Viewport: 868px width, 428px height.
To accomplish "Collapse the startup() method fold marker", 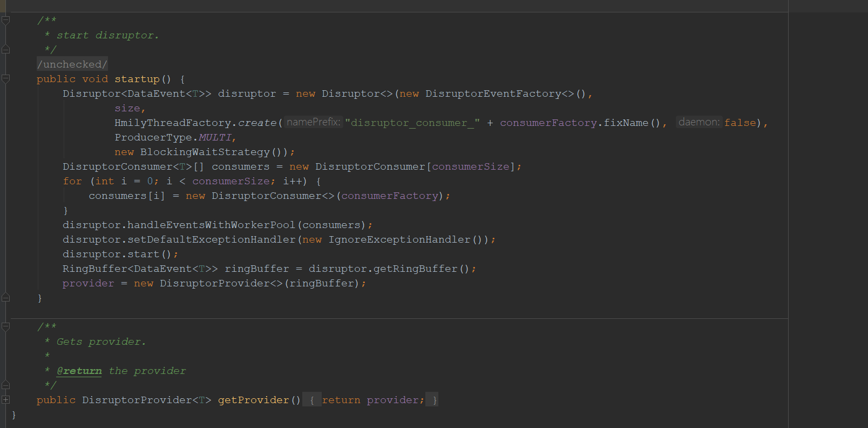I will click(5, 79).
